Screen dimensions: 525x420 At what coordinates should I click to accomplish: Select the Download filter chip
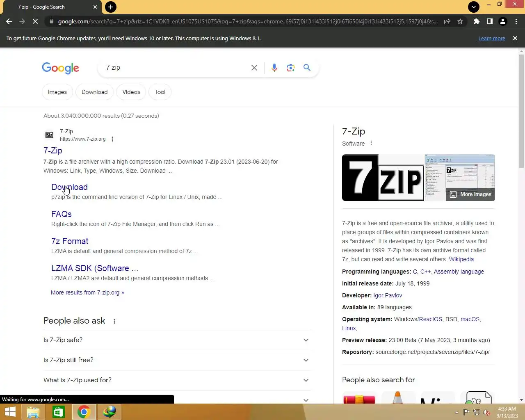click(x=94, y=92)
